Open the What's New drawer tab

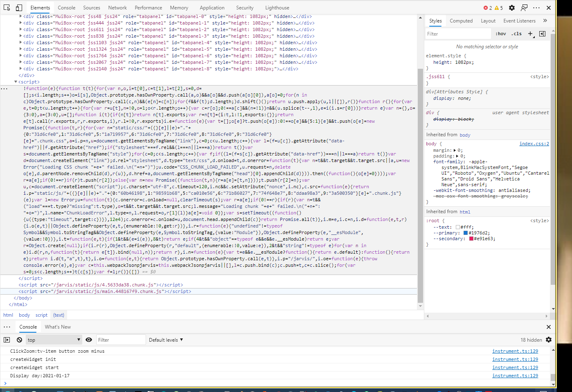pos(58,327)
